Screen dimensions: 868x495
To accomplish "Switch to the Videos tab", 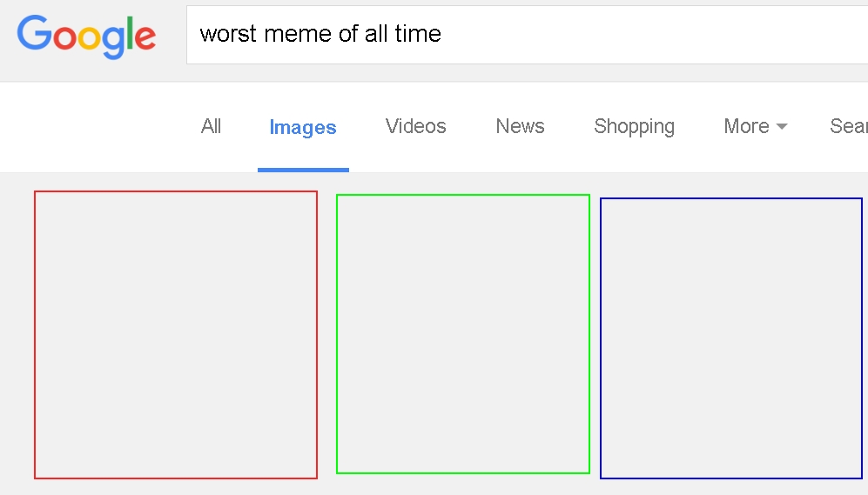I will 416,126.
